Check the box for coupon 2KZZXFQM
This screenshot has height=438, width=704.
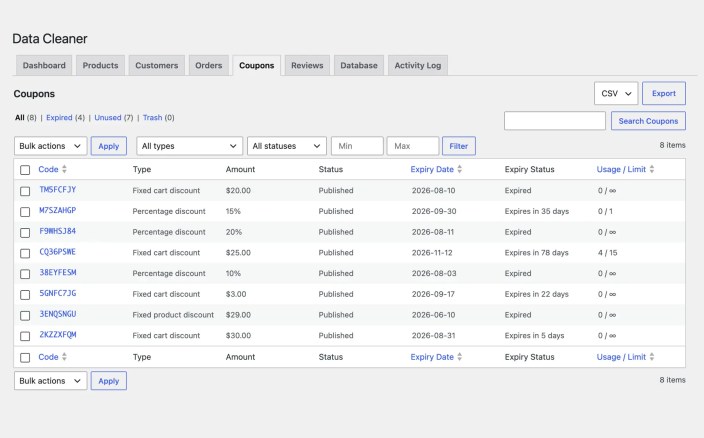(25, 336)
